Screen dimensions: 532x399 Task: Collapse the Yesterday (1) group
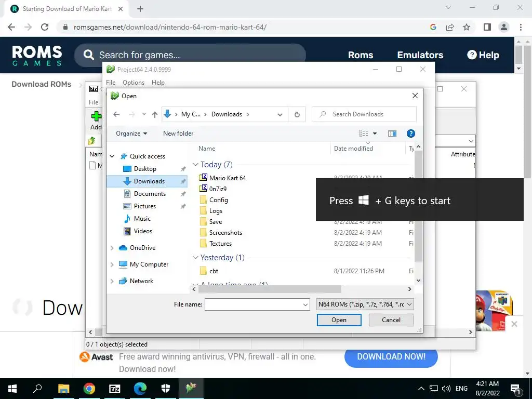(195, 258)
